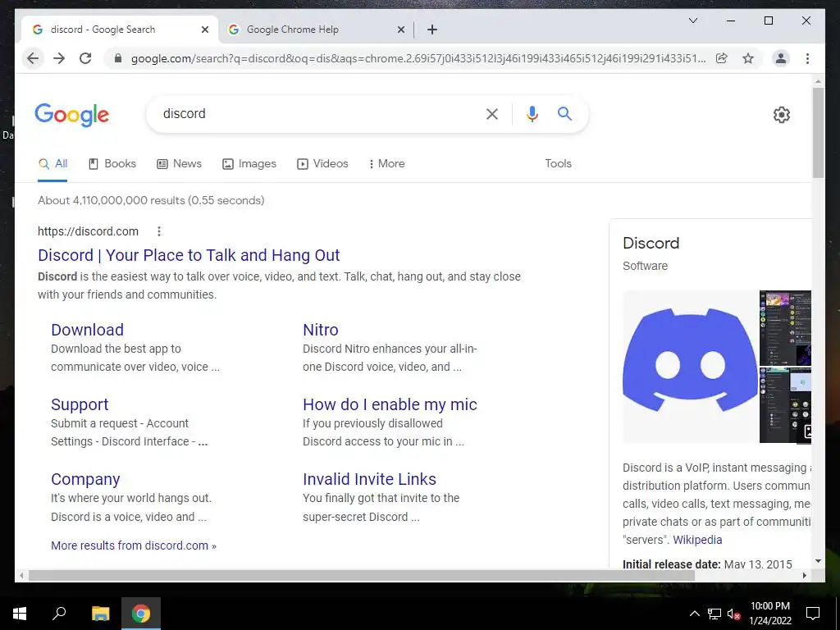Image resolution: width=840 pixels, height=630 pixels.
Task: Open the notification center icon
Action: click(813, 614)
